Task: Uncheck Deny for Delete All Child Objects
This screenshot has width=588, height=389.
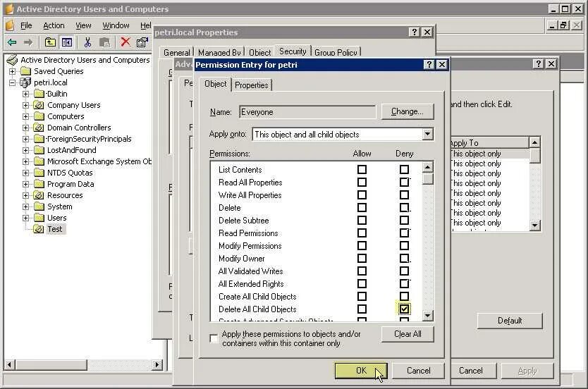Action: point(404,309)
